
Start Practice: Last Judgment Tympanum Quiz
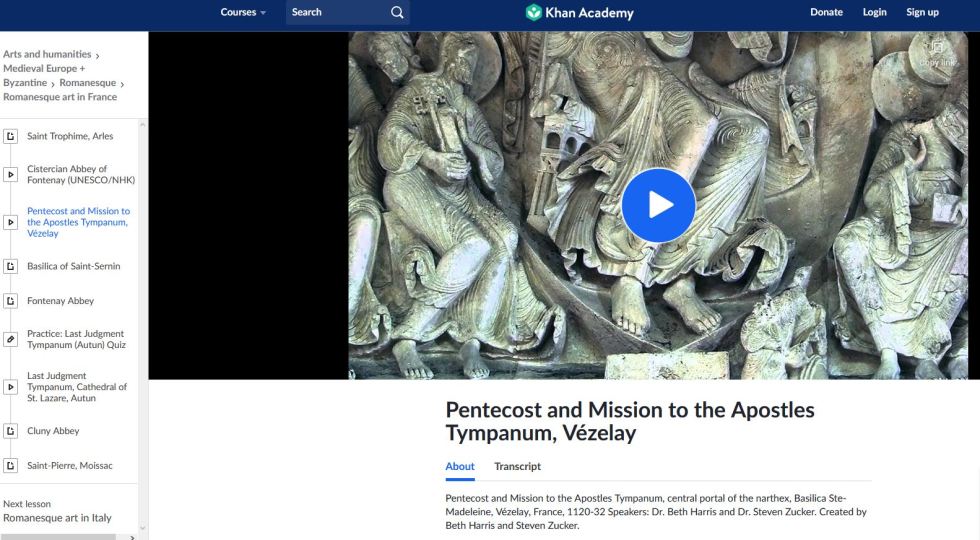pos(76,339)
